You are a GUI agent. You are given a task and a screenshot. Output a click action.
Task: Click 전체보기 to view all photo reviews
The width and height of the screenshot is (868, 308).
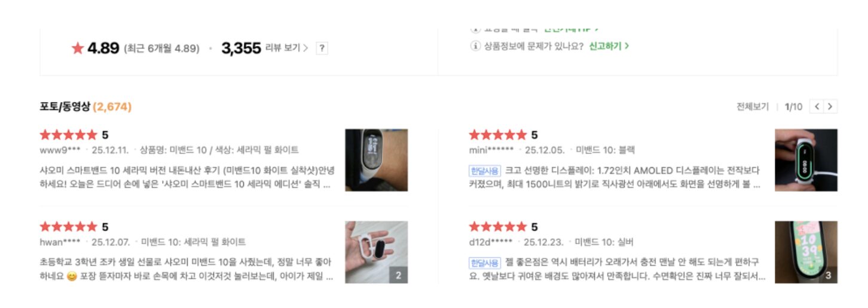point(753,107)
